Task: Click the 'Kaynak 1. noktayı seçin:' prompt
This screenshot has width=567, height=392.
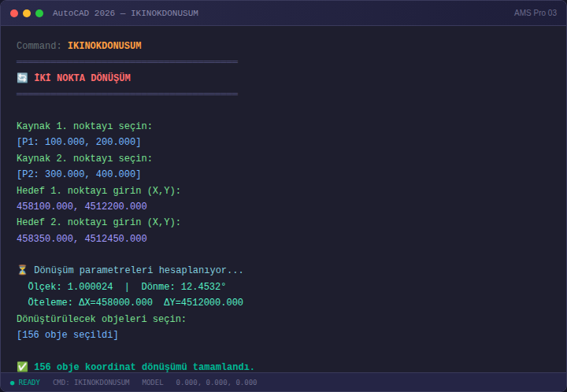Action: [84, 126]
